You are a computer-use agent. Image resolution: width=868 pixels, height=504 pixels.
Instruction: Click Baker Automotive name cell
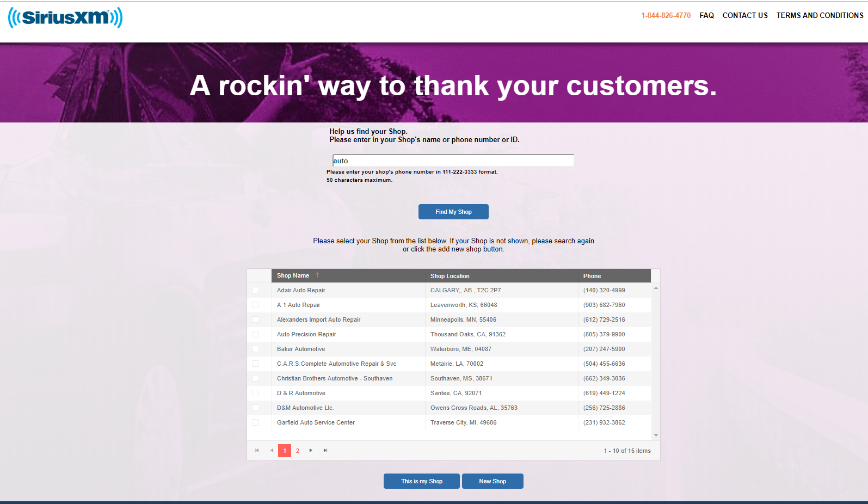point(301,349)
